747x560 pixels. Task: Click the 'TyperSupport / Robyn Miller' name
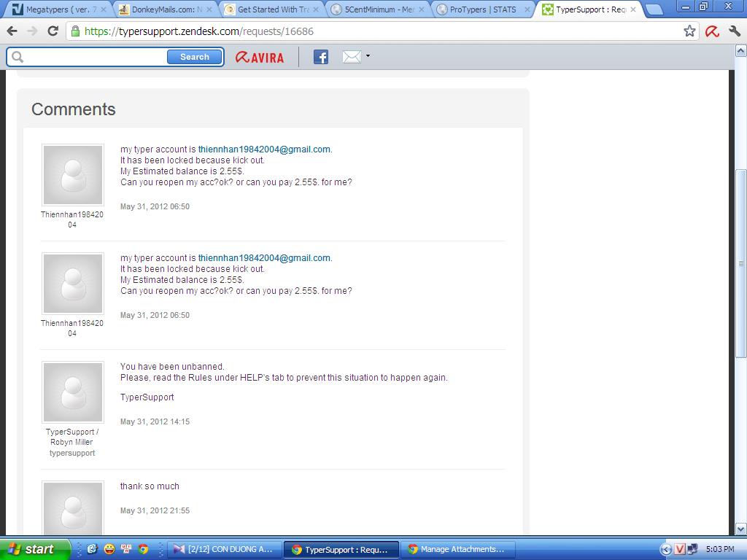point(72,437)
